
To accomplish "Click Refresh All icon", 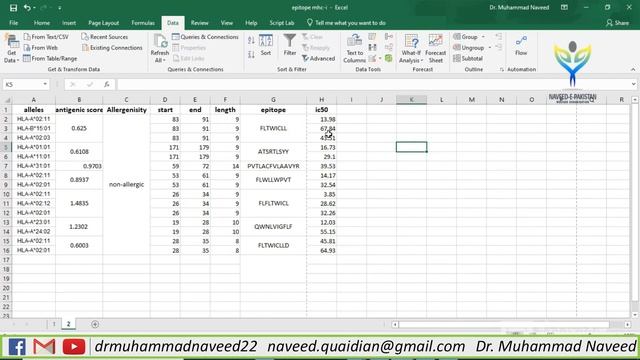I will point(160,49).
